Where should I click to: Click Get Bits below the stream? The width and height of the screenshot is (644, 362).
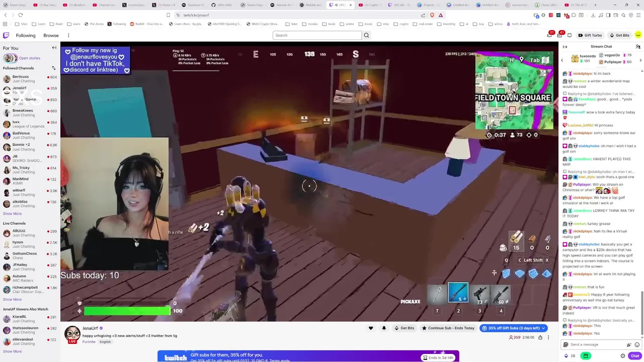click(405, 328)
